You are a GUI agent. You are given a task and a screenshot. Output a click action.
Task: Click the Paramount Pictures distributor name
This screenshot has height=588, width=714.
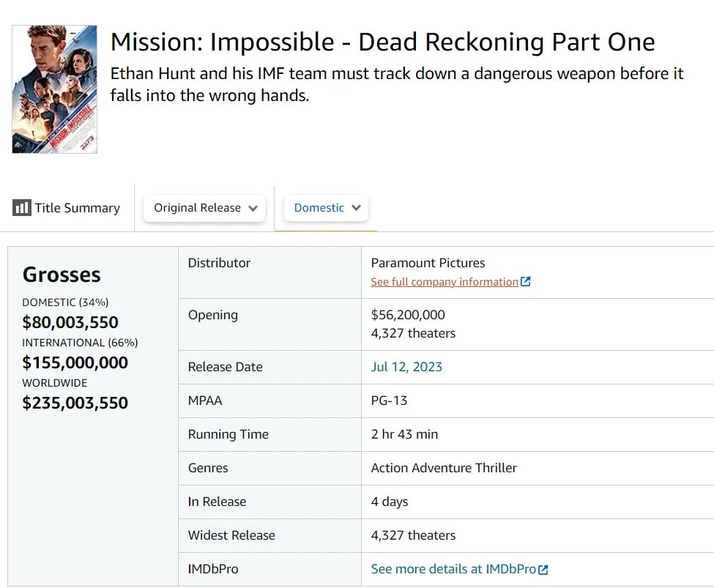click(x=428, y=263)
